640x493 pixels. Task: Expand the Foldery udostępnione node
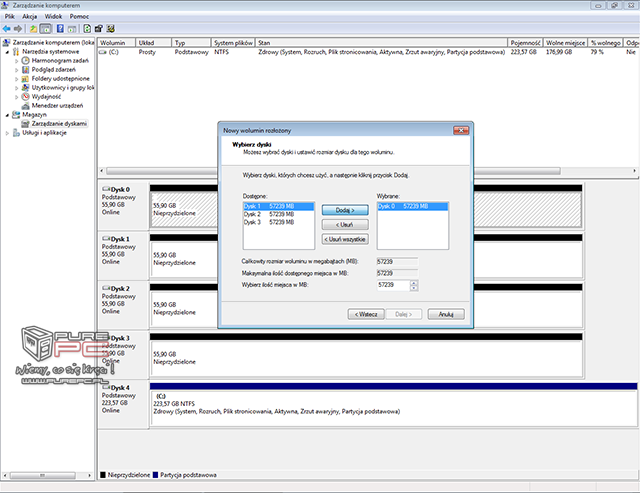click(x=17, y=79)
